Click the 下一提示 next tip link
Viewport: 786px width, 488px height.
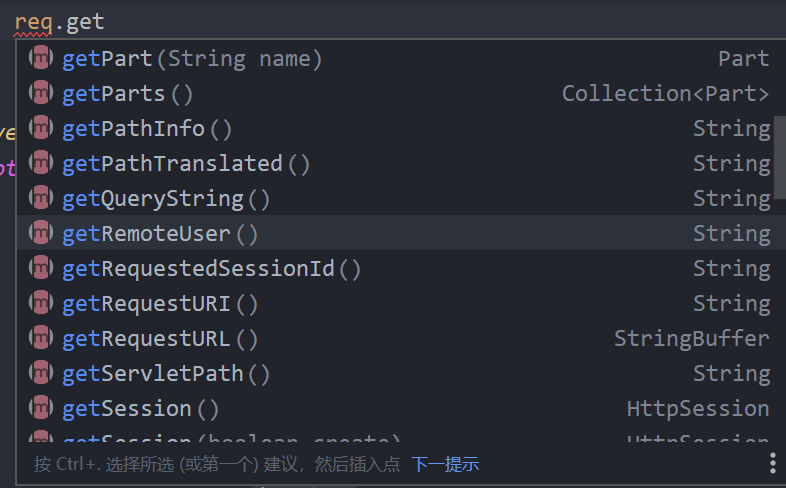point(445,464)
